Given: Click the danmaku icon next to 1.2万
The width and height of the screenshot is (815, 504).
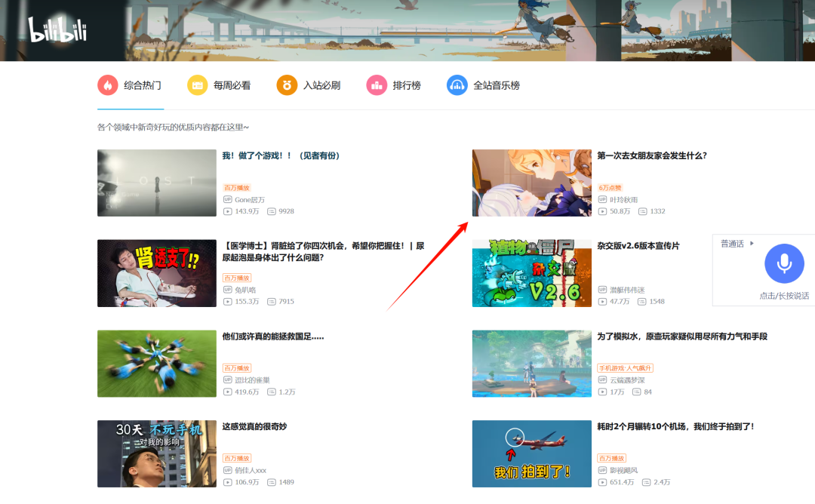Looking at the screenshot, I should [272, 392].
